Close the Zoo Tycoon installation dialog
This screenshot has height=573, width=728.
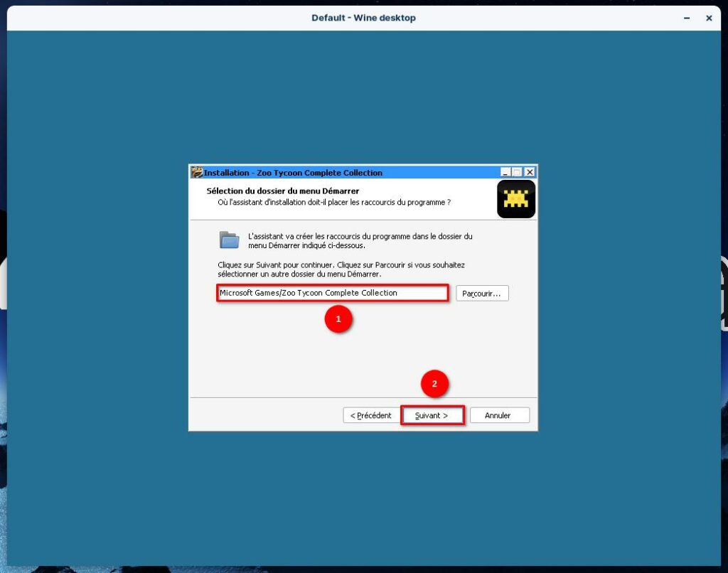point(529,172)
